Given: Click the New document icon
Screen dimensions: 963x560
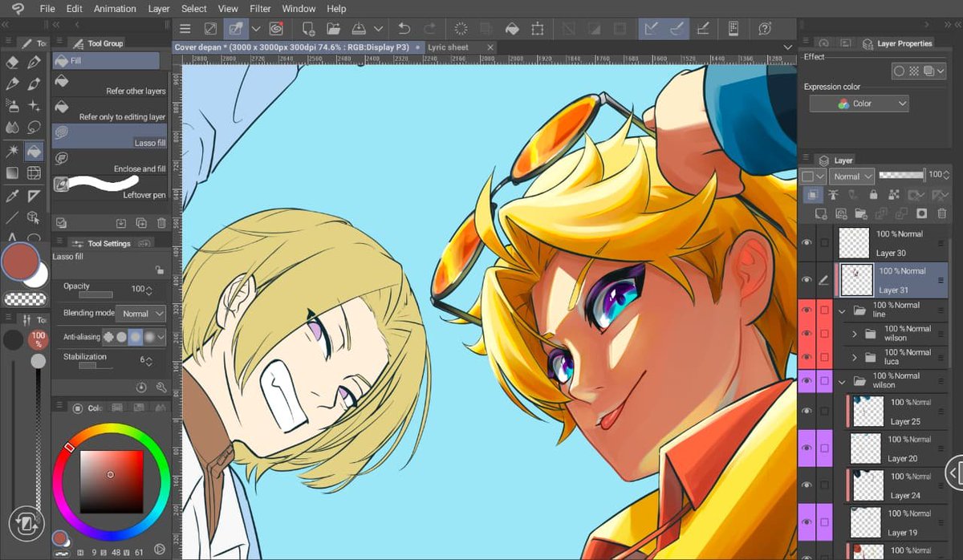Looking at the screenshot, I should click(x=308, y=29).
